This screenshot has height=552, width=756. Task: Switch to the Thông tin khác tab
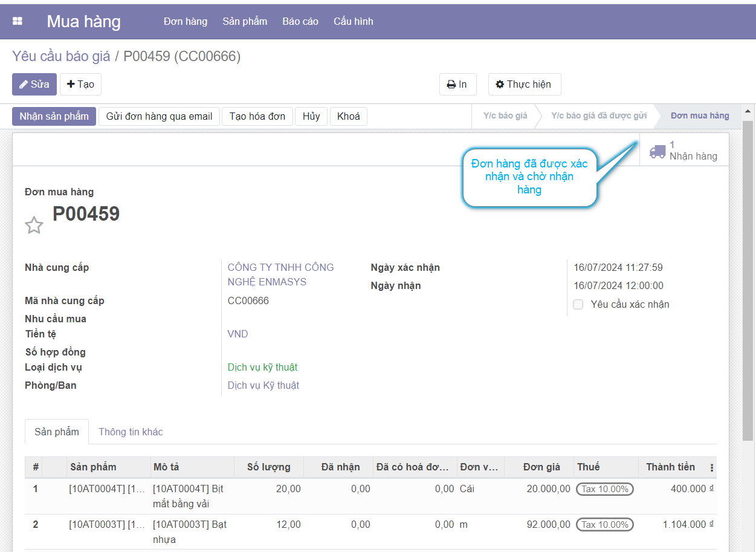pos(131,432)
